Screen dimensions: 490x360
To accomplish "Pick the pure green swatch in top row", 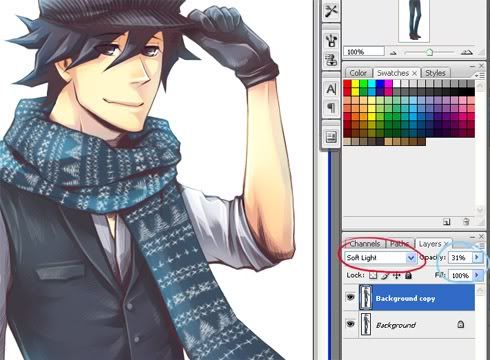I will 363,84.
